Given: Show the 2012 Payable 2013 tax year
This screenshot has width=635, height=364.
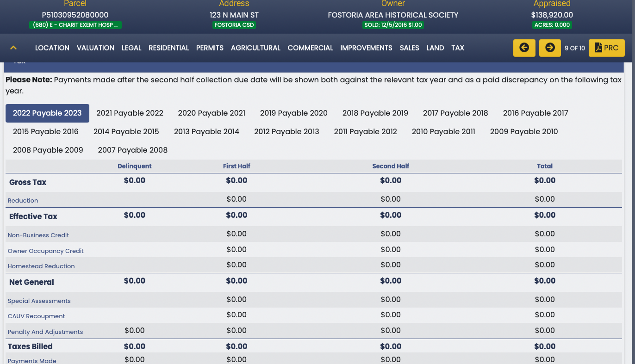Looking at the screenshot, I should coord(286,132).
